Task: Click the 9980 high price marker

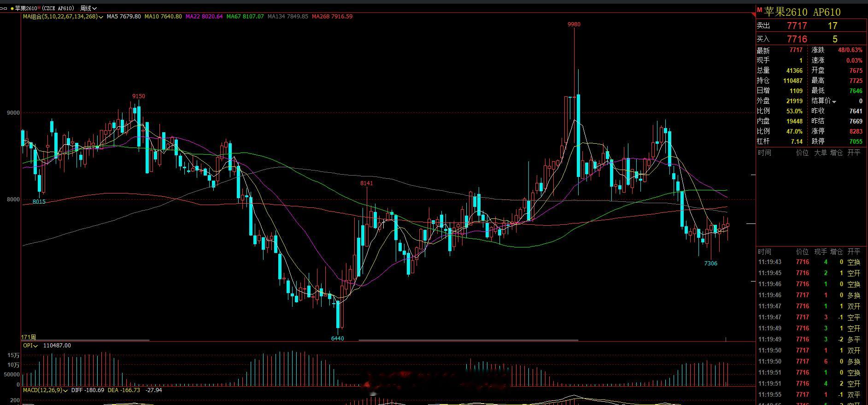Action: 574,24
